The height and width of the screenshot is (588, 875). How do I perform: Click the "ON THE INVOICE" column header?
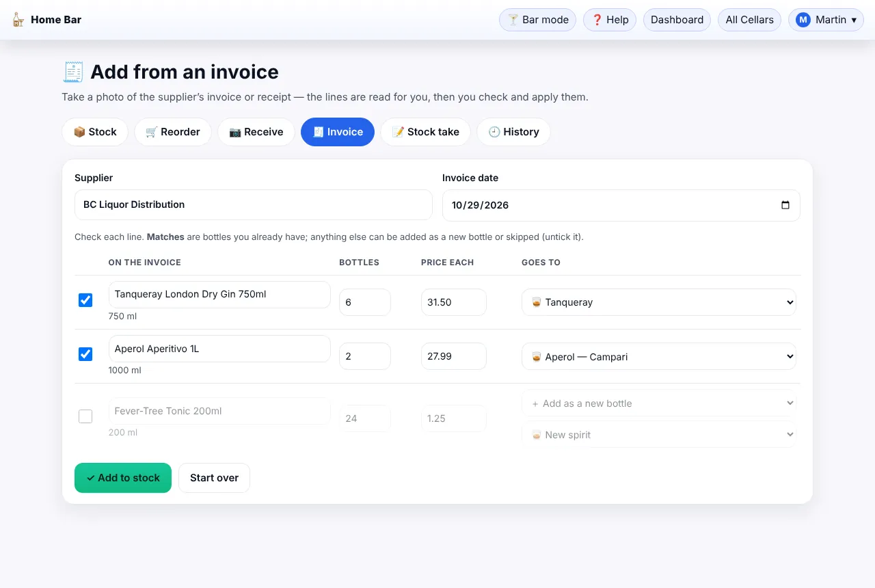click(x=145, y=263)
